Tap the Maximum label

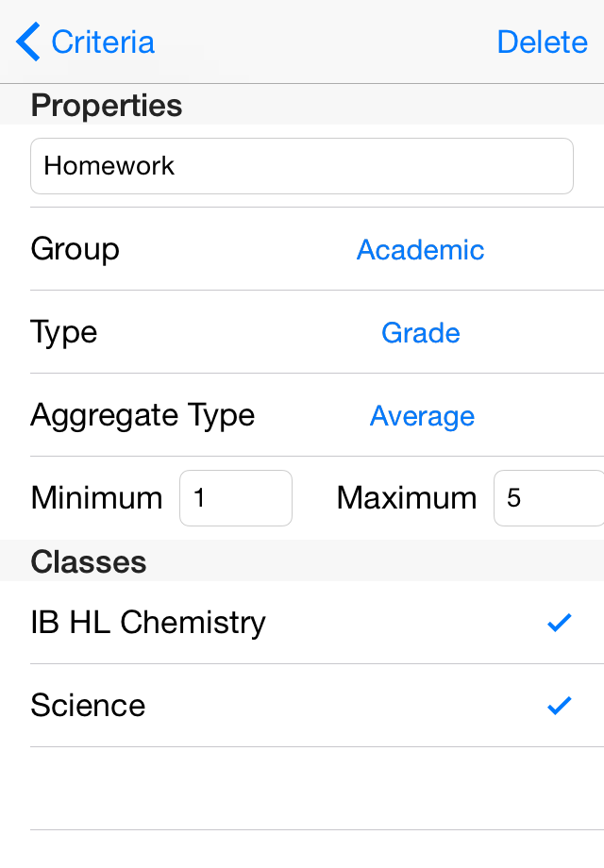point(407,498)
